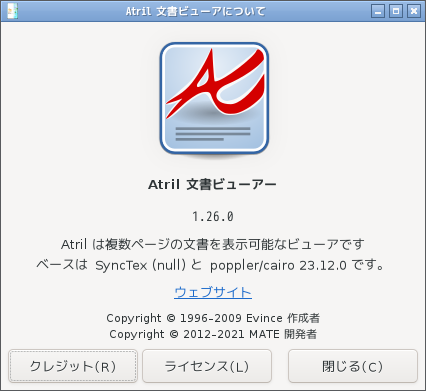Minimize the Atril about dialog
Image resolution: width=426 pixels, height=391 pixels.
click(378, 11)
